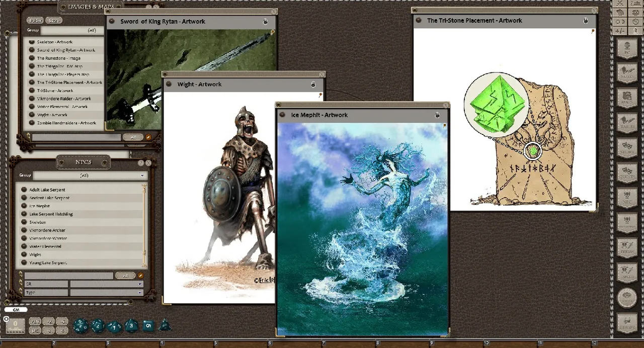644x348 pixels.
Task: Click the Modifier box showing 0
Action: point(15,325)
